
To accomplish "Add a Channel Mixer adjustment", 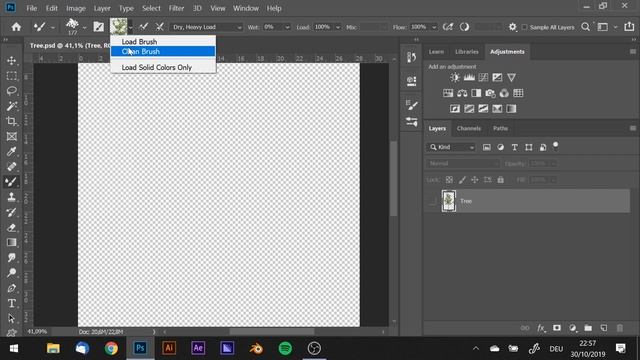I will 504,93.
